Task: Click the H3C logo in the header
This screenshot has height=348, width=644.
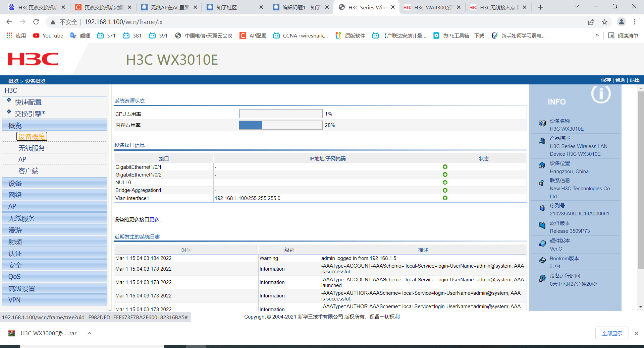Action: click(x=33, y=59)
